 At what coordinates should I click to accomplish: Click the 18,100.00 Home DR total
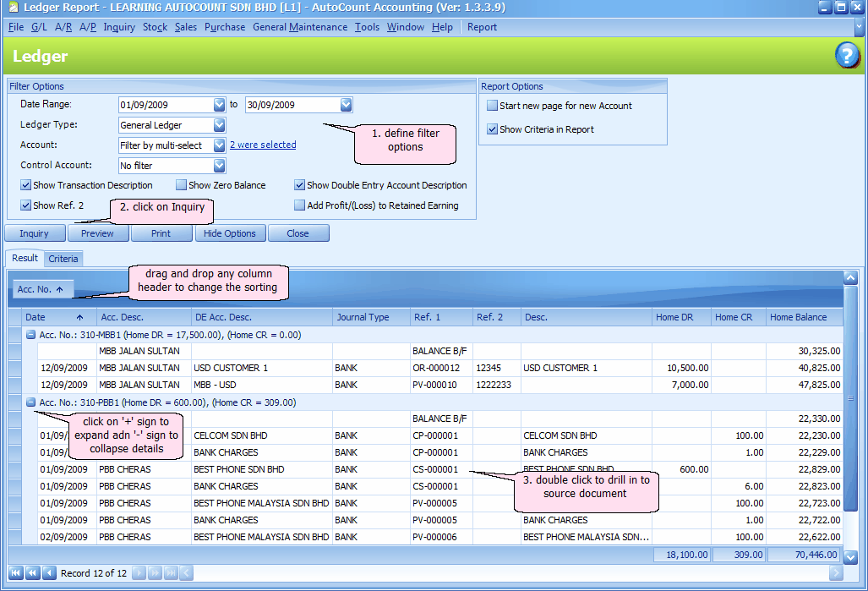coord(682,555)
